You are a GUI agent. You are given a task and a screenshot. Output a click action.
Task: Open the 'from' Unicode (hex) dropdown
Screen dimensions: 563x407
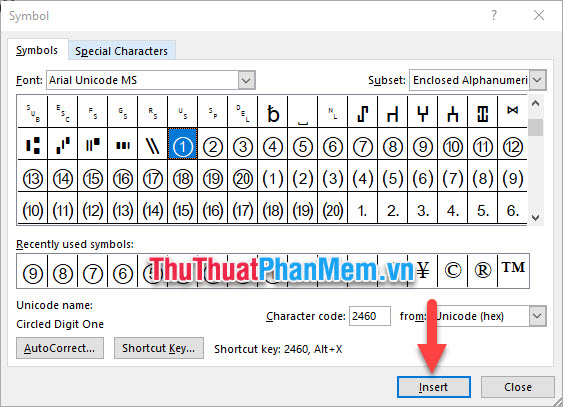[x=537, y=316]
